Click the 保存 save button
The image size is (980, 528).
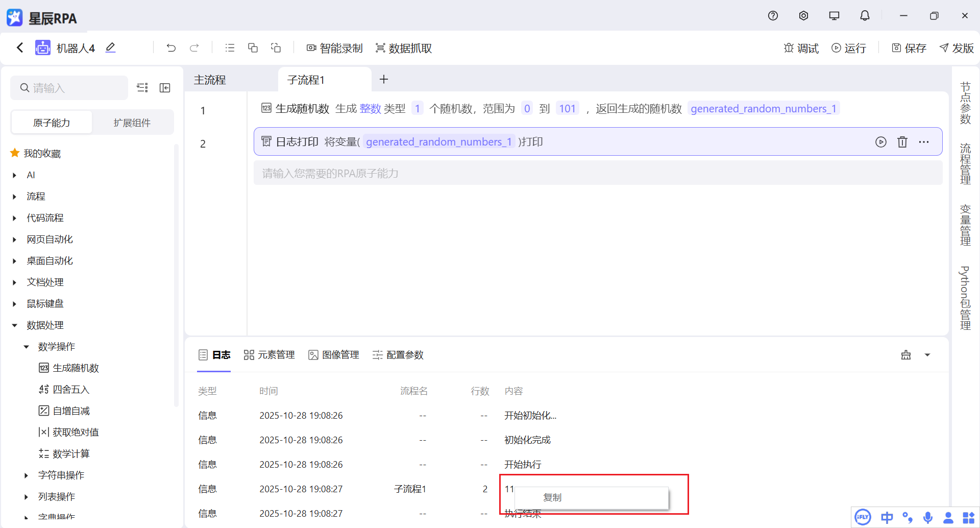point(909,47)
